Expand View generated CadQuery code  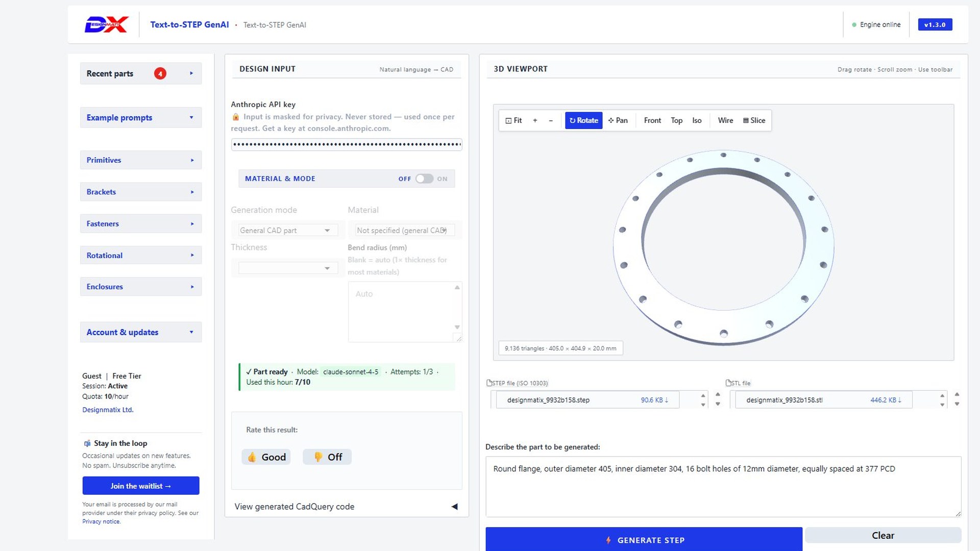click(x=346, y=507)
